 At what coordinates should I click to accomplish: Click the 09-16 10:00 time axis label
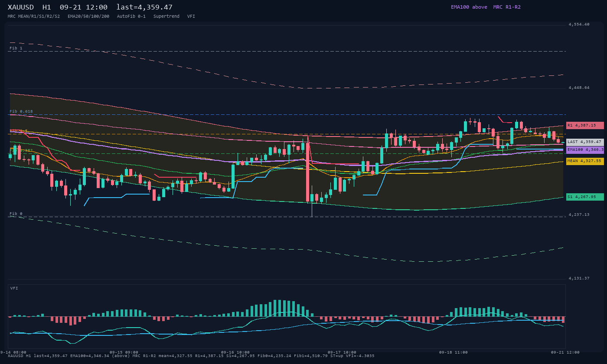235,352
